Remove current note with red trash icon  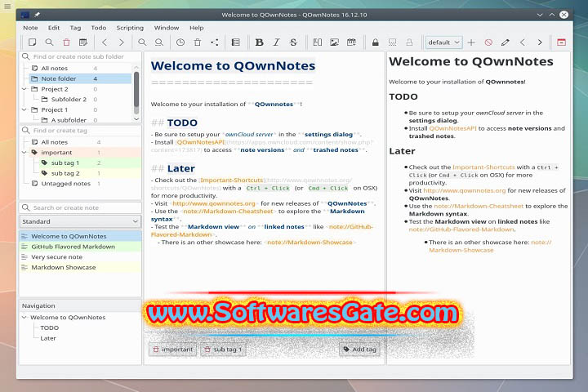click(66, 42)
